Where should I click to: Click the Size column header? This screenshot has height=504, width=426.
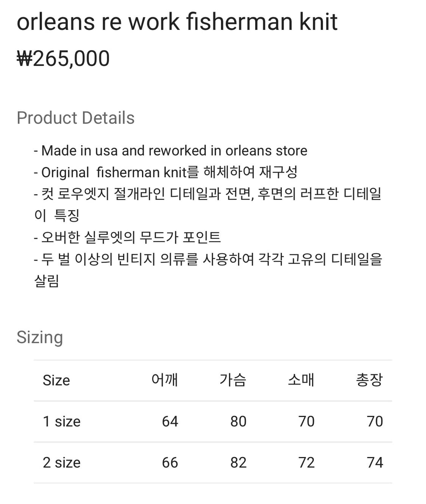tap(56, 380)
